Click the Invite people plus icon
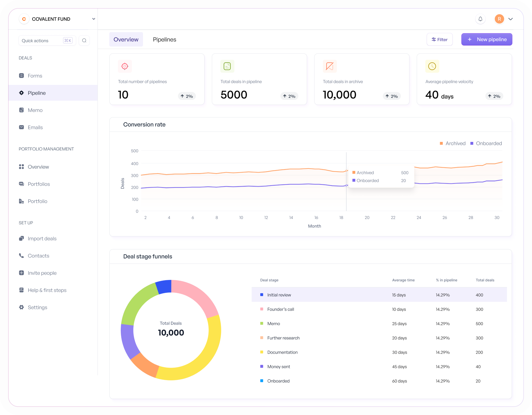Viewport: 532px width, 415px height. coord(21,273)
